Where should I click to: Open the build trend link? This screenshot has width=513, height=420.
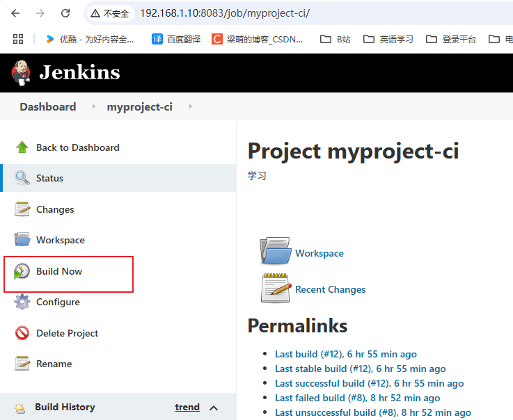point(187,407)
